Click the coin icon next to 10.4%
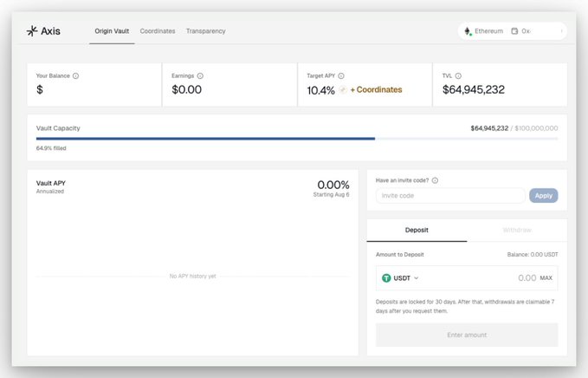The image size is (588, 378). (x=343, y=89)
